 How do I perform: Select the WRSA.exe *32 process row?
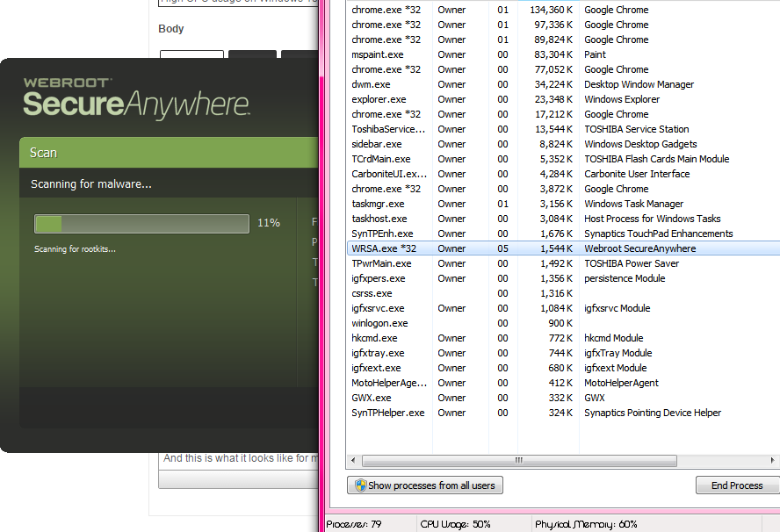click(x=563, y=248)
